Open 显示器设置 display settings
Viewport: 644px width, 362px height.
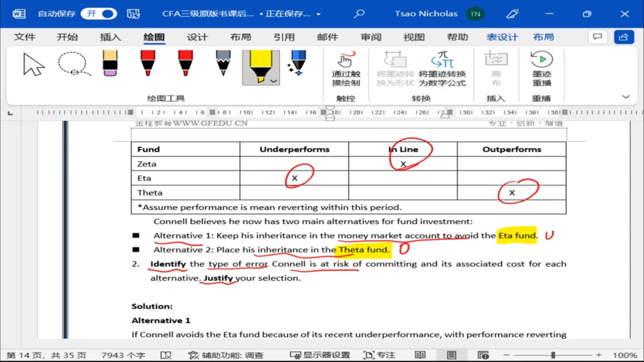coord(320,355)
